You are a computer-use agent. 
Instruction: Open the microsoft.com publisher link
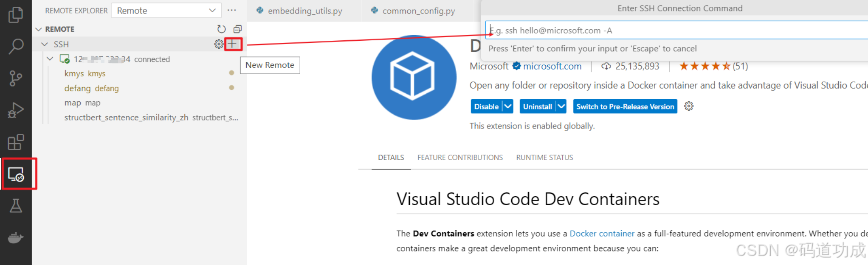[x=552, y=66]
